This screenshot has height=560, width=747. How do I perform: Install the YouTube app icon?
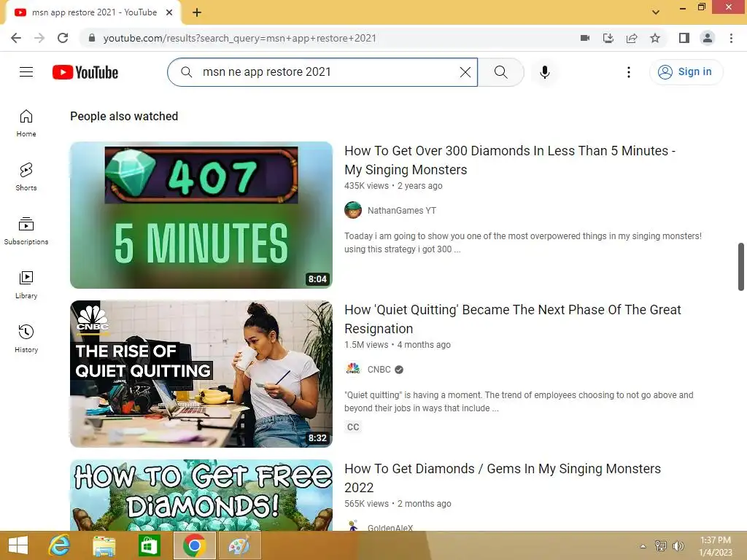tap(608, 38)
